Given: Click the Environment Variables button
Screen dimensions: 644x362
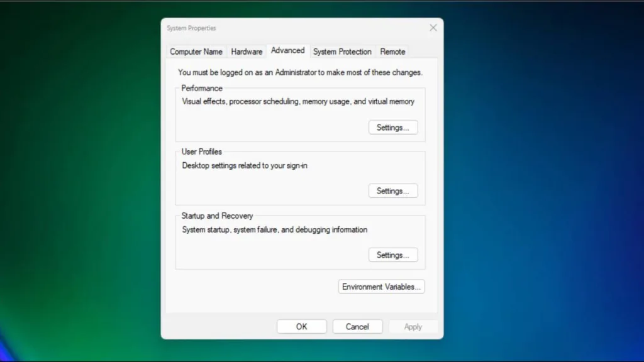Looking at the screenshot, I should tap(381, 287).
